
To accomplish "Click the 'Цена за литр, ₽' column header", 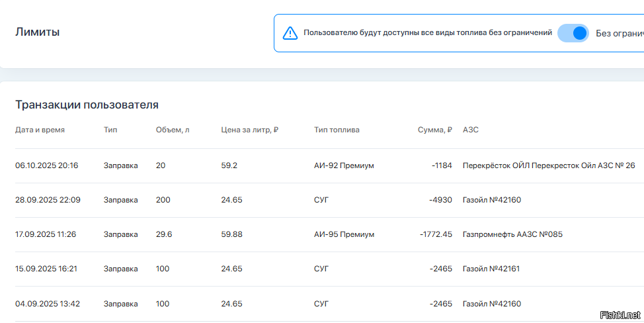I will [249, 130].
